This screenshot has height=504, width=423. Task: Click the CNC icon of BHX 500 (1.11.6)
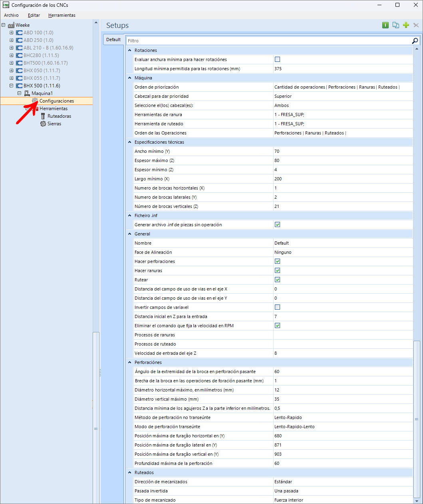pos(19,86)
